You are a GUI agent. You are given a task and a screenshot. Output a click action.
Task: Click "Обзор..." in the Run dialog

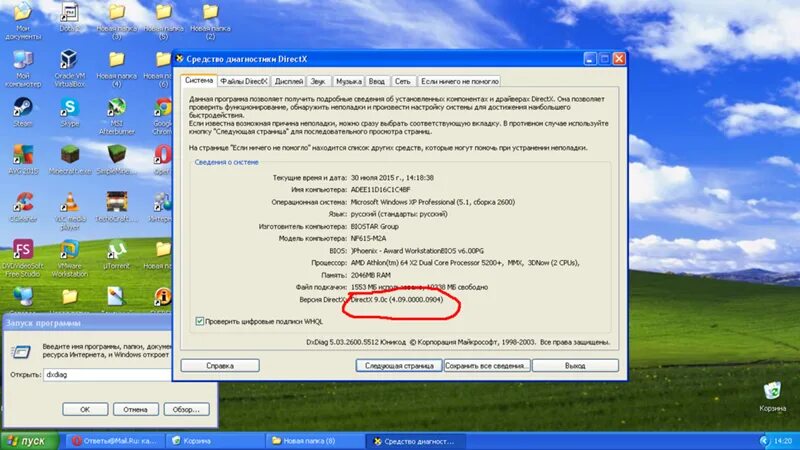[186, 409]
